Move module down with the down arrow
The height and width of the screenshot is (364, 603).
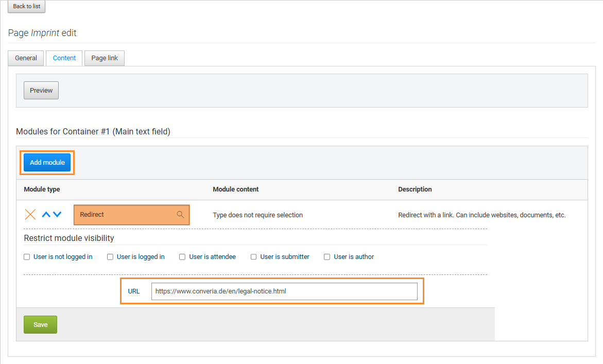pyautogui.click(x=57, y=215)
